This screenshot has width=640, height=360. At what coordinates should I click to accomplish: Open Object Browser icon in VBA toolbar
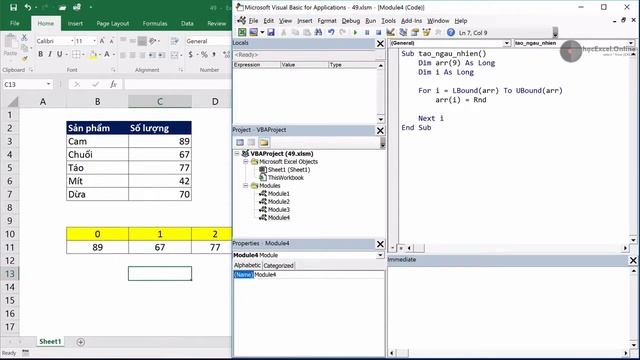(x=427, y=32)
